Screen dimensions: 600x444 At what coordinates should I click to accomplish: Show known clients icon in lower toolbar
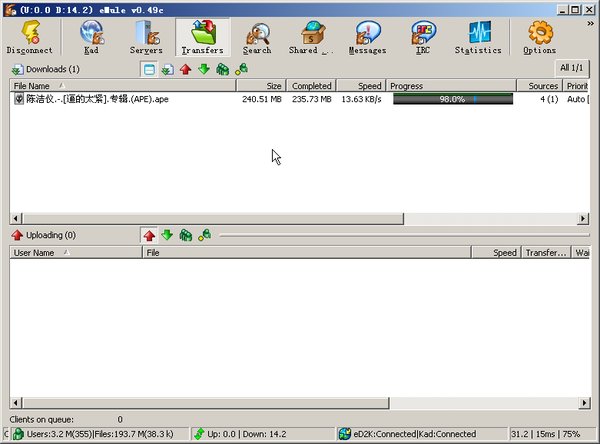click(x=204, y=235)
